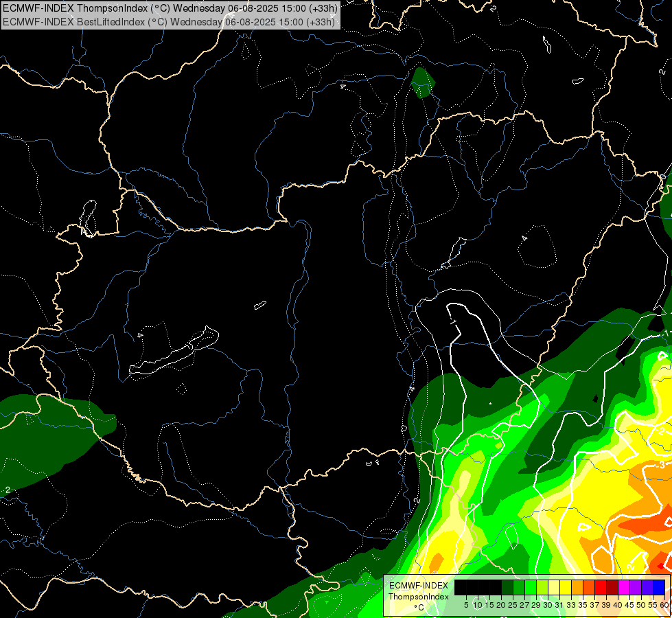Select the dark red 39–40 legend swatch
The height and width of the screenshot is (618, 672).
point(612,587)
